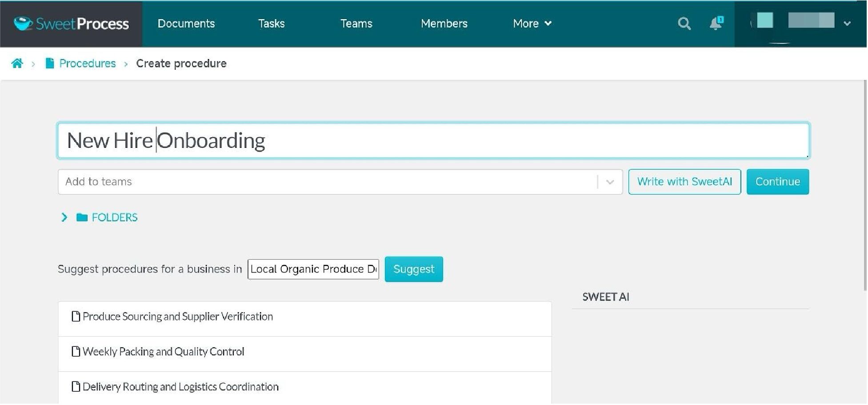Viewport: 868px width, 405px height.
Task: Click the Procedures document icon in breadcrumb
Action: point(50,64)
